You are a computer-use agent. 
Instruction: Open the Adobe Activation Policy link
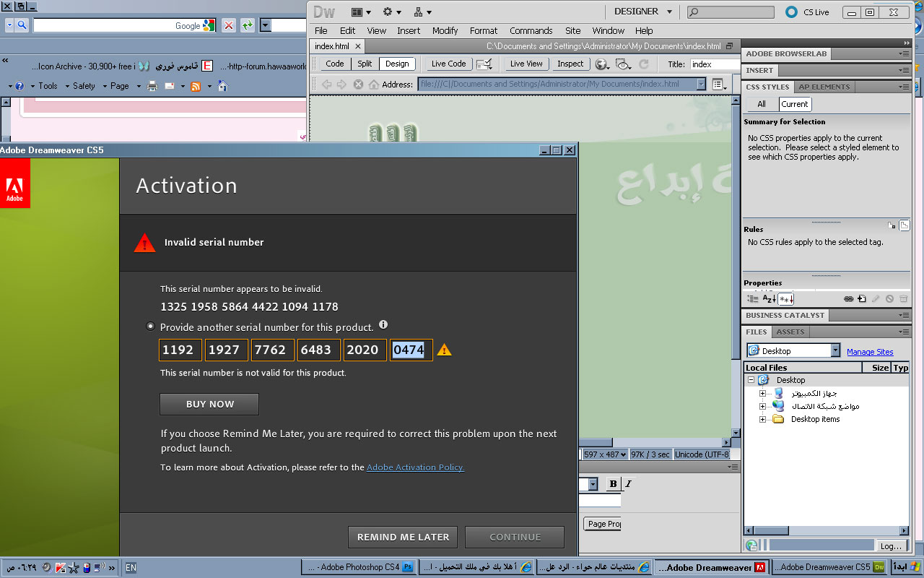415,467
